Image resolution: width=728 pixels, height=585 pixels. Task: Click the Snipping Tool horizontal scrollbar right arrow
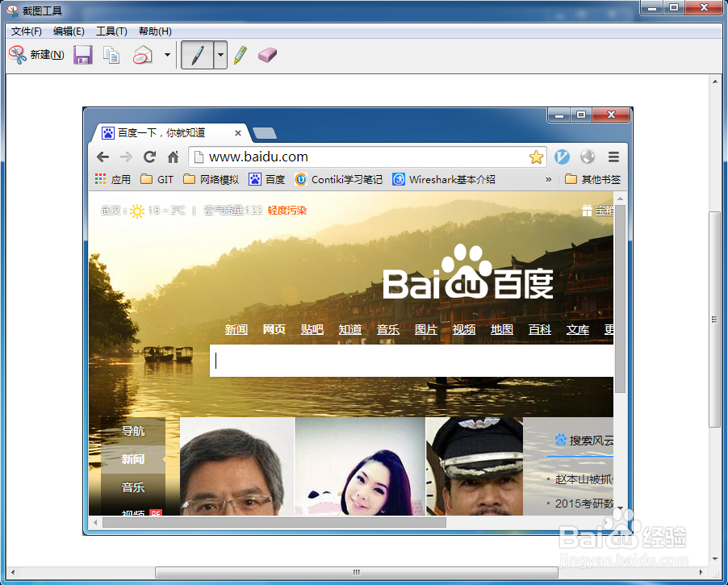pos(701,572)
